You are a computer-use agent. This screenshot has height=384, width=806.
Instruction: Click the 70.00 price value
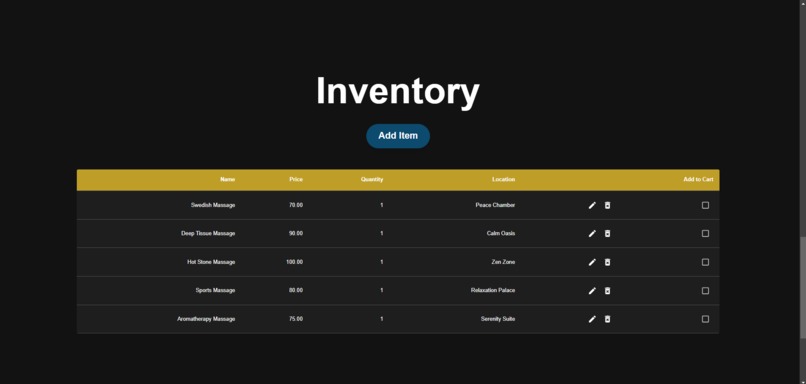296,205
